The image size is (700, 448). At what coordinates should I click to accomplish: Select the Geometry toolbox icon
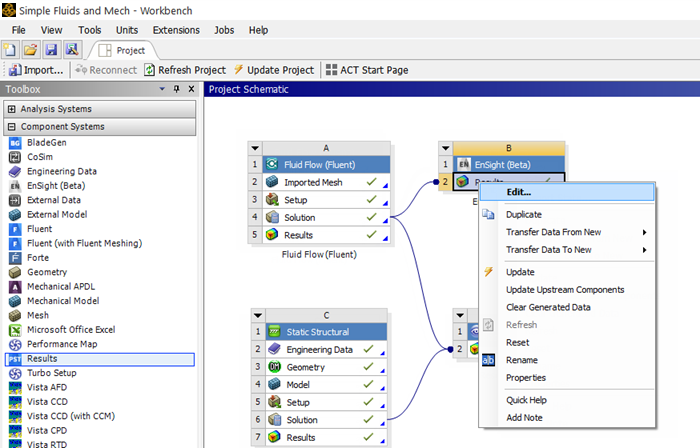pyautogui.click(x=15, y=272)
